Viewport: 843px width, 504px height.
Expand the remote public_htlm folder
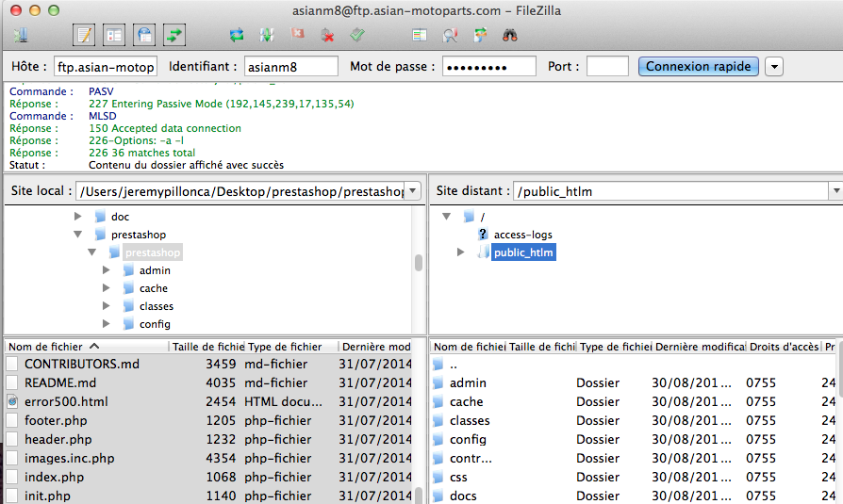tap(461, 252)
